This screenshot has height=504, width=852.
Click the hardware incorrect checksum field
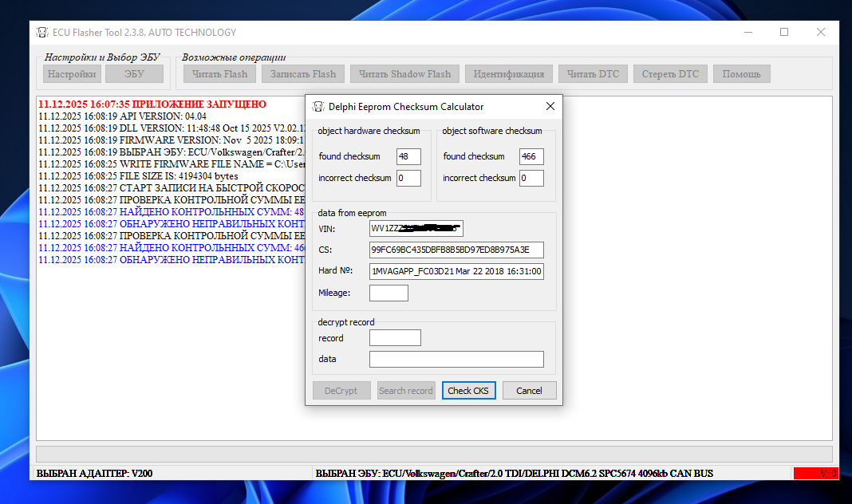(x=408, y=178)
